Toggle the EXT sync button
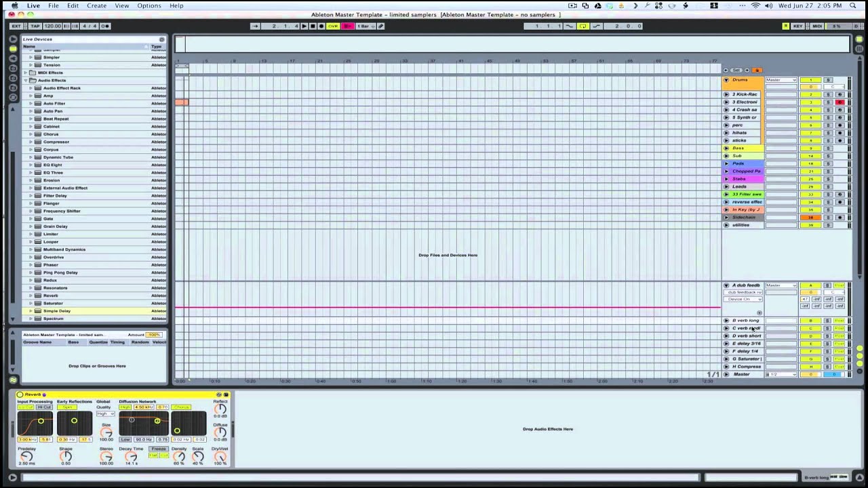 tap(16, 26)
